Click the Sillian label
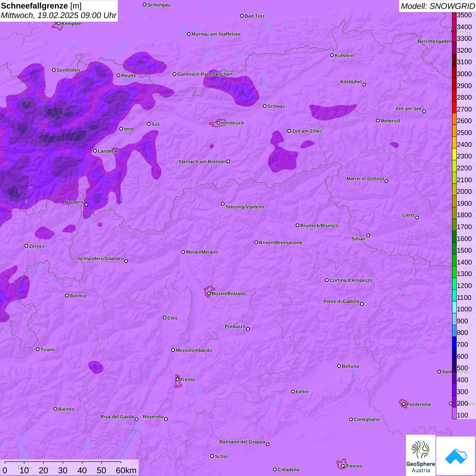The image size is (476, 476). 358,239
